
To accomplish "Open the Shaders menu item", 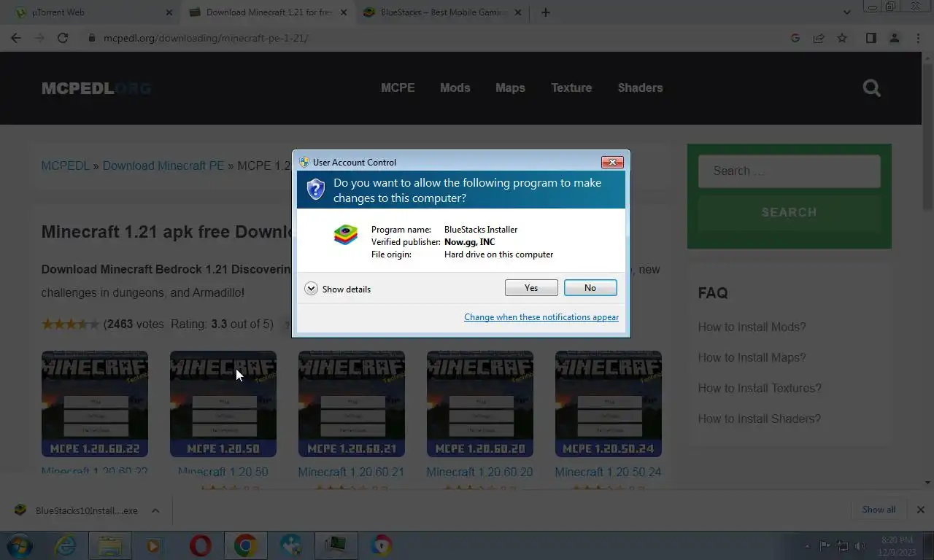I will pos(640,87).
